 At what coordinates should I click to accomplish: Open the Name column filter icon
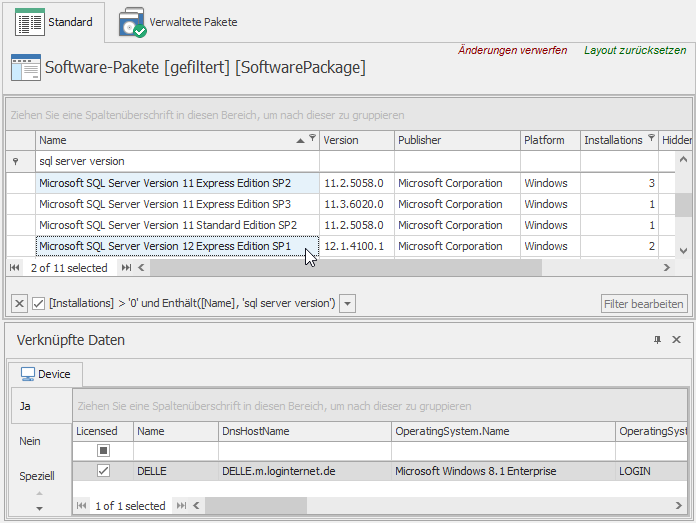tap(312, 137)
